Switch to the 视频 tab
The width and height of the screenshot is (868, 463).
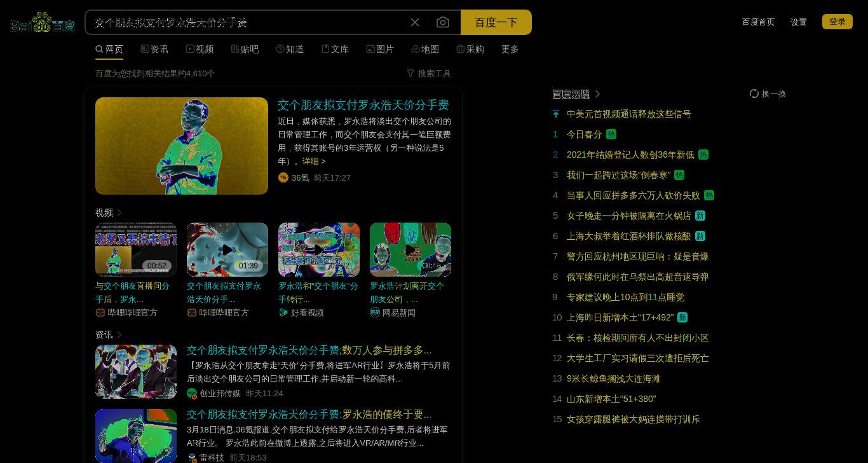click(200, 49)
